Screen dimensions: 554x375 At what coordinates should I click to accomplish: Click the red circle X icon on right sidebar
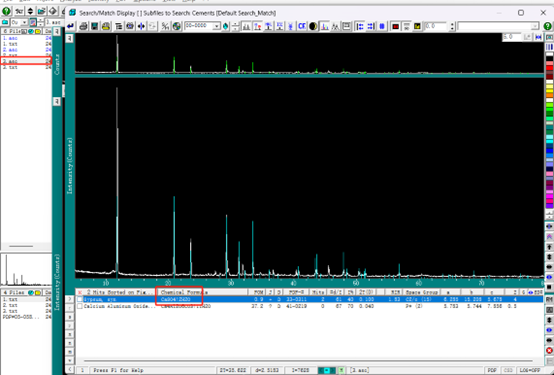pyautogui.click(x=549, y=351)
